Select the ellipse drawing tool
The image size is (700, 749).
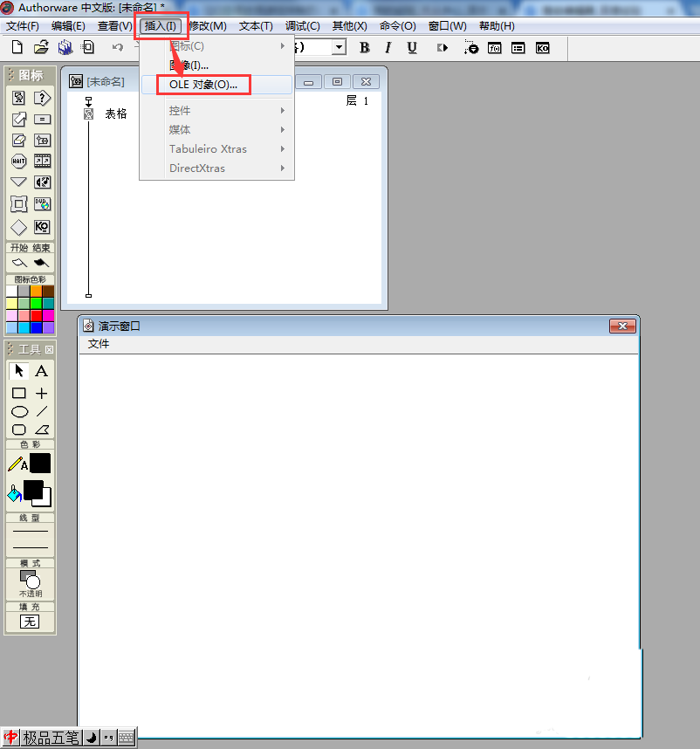point(19,411)
